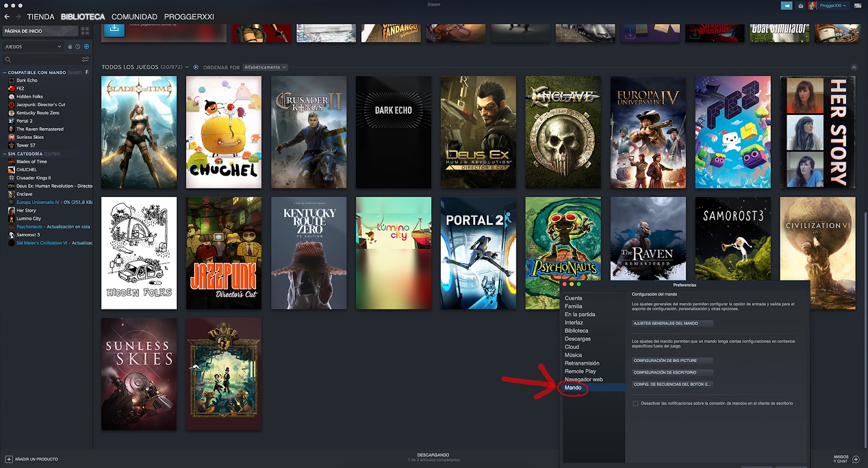Open Sunless Skies cover thumbnail
The image size is (868, 468).
[139, 374]
